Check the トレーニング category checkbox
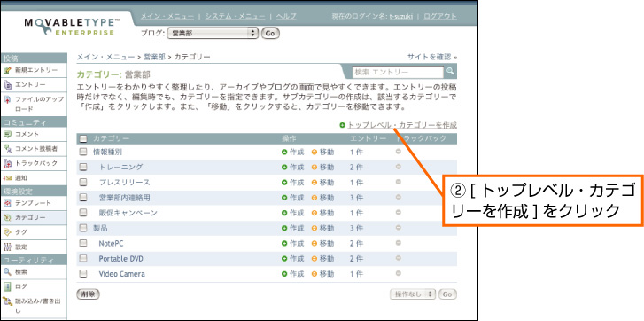644x321 pixels. (x=83, y=167)
